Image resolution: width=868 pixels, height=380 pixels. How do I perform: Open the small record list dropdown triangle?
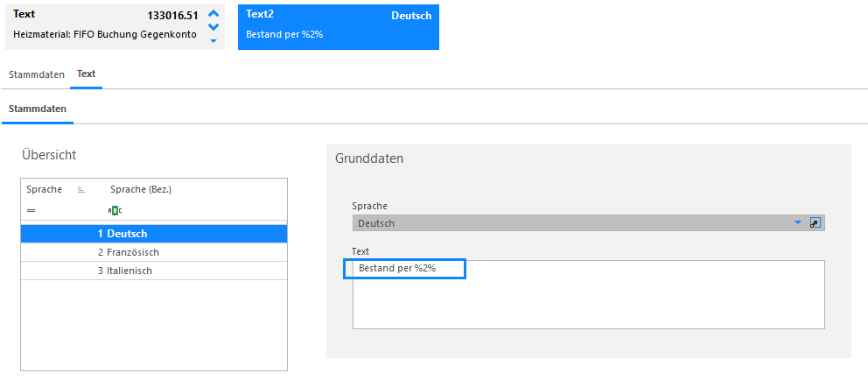tap(213, 40)
